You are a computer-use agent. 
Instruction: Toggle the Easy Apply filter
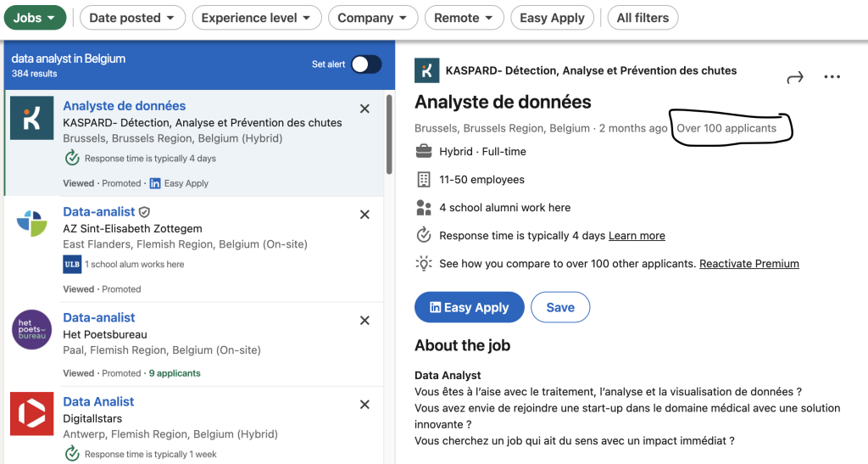point(552,18)
